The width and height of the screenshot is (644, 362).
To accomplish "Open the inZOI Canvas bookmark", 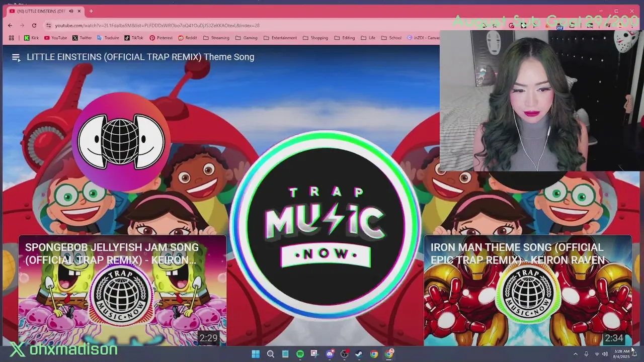I will click(x=423, y=38).
